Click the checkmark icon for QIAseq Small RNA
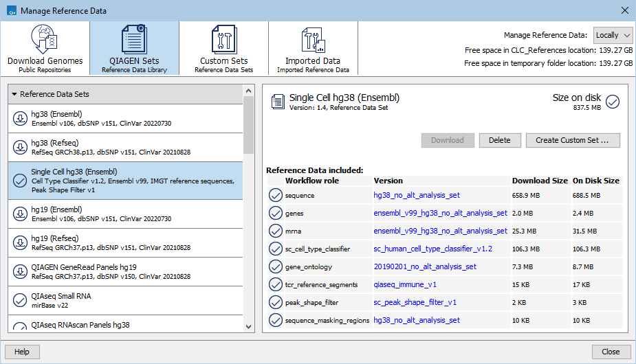636x364 pixels. tap(20, 300)
